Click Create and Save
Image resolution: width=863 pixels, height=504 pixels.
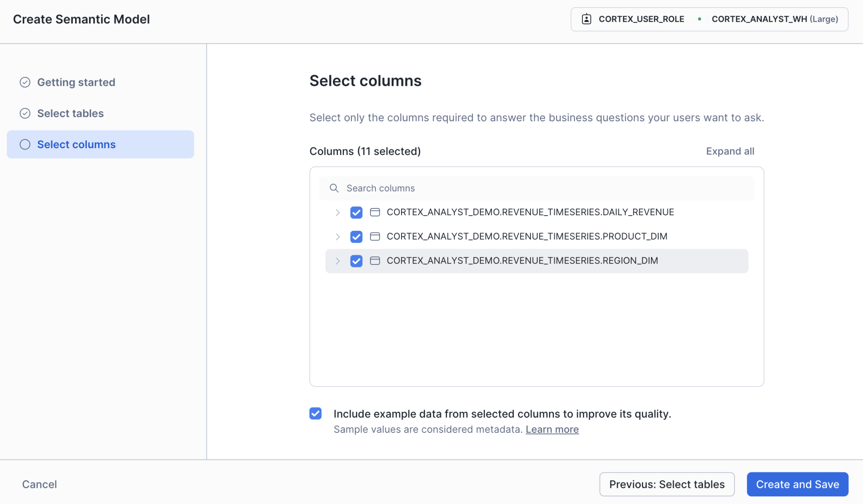(x=797, y=484)
